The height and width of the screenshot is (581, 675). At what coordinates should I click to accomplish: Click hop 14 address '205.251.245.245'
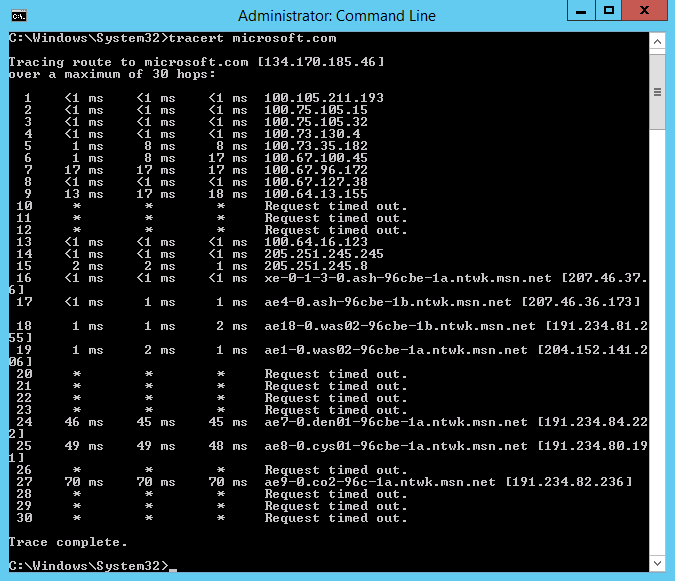324,254
